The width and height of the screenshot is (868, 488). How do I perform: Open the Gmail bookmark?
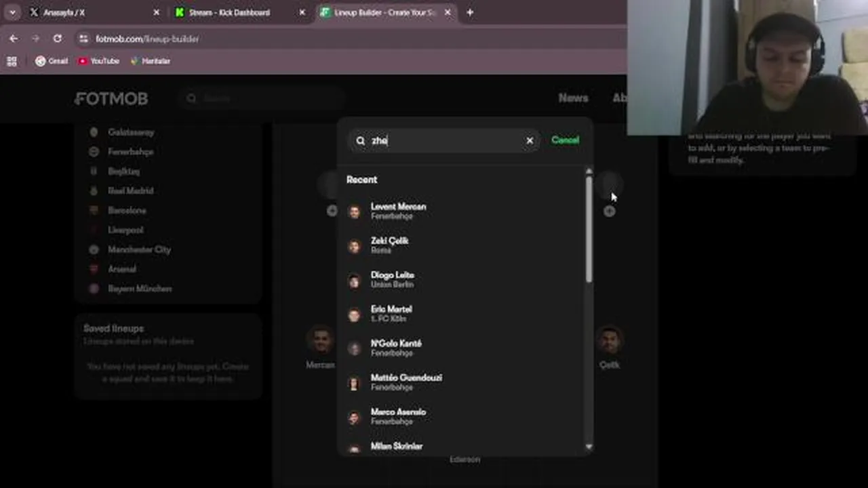tap(52, 61)
